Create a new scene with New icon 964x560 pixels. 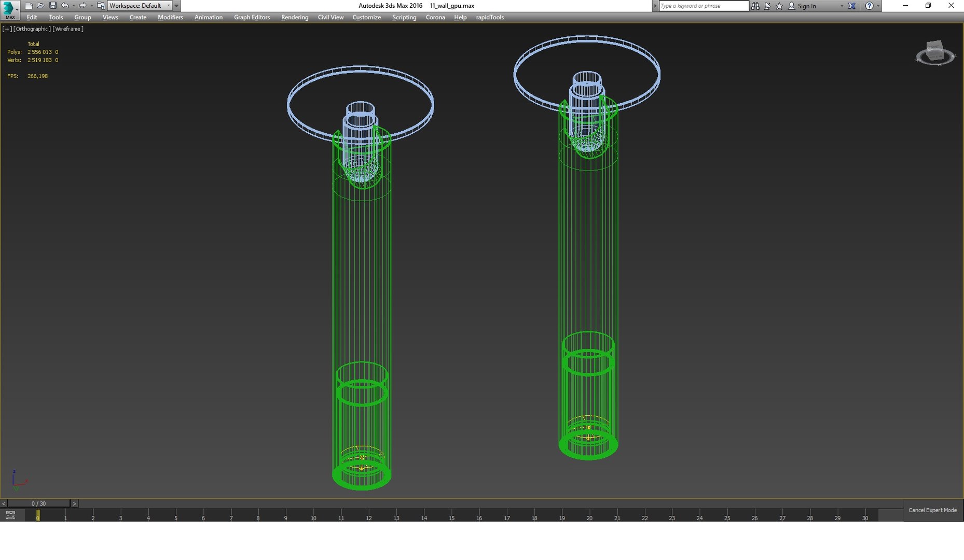[29, 6]
